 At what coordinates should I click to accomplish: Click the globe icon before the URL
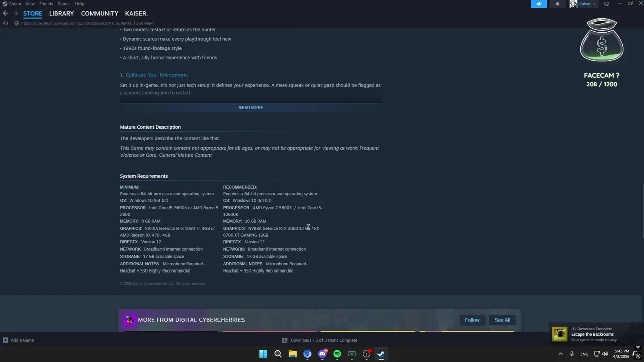[x=16, y=23]
